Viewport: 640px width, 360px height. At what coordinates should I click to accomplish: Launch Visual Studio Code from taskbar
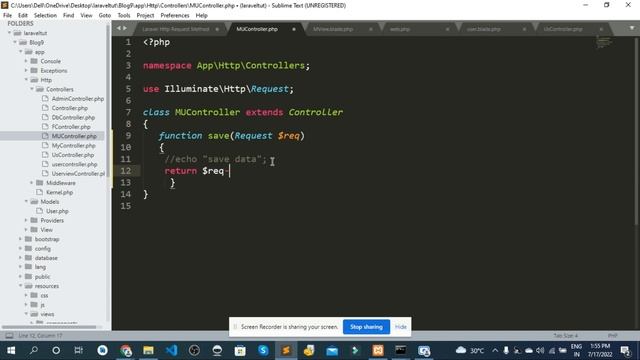click(171, 350)
